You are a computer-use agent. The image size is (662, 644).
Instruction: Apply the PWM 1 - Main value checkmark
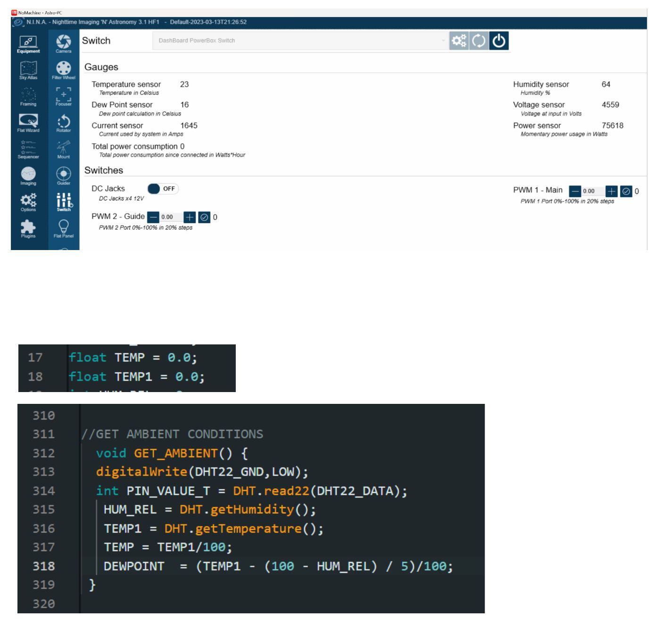pyautogui.click(x=626, y=191)
